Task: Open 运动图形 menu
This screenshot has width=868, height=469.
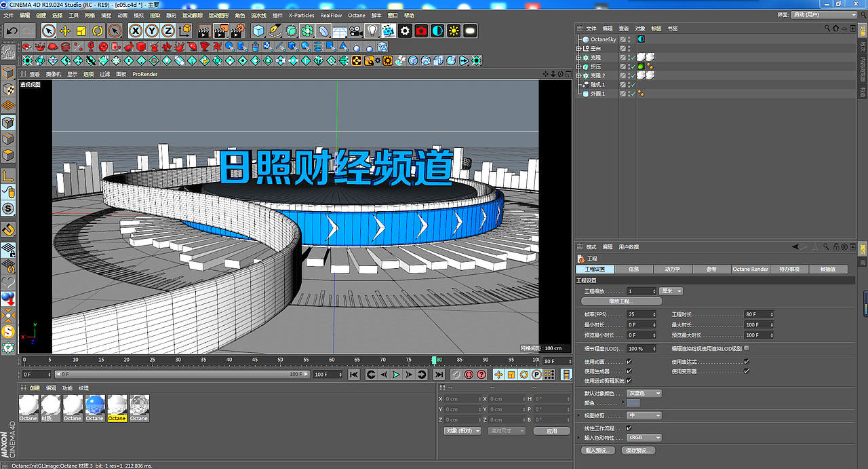Action: point(218,15)
